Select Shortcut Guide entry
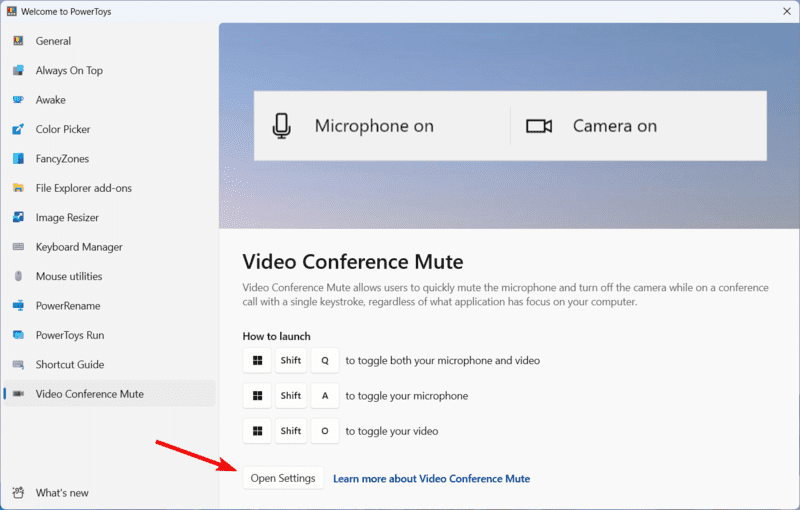 point(109,365)
